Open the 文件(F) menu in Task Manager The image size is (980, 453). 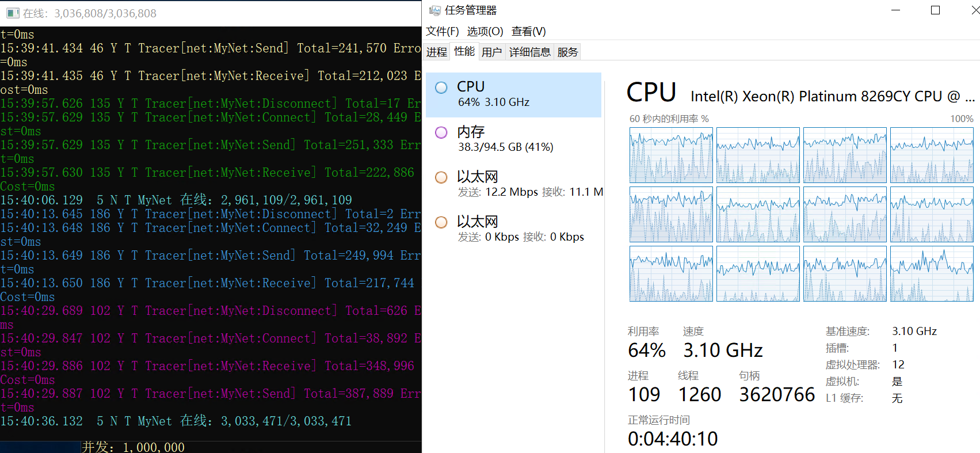(x=442, y=31)
